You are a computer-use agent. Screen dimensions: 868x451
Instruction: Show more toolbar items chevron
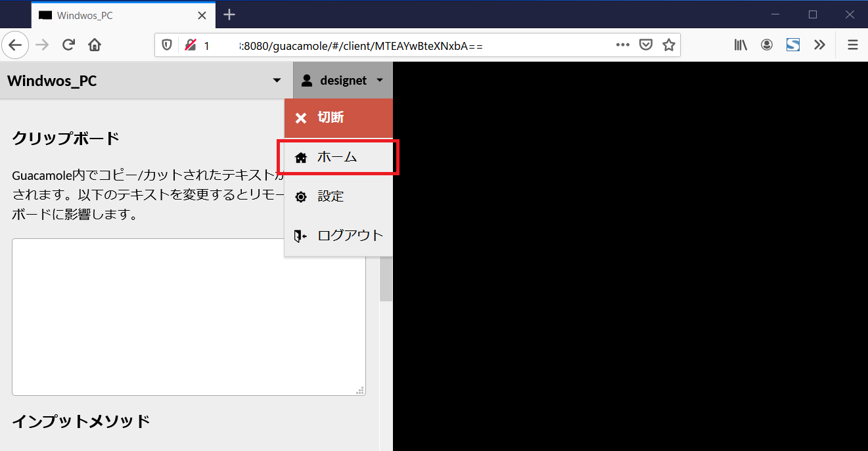819,45
